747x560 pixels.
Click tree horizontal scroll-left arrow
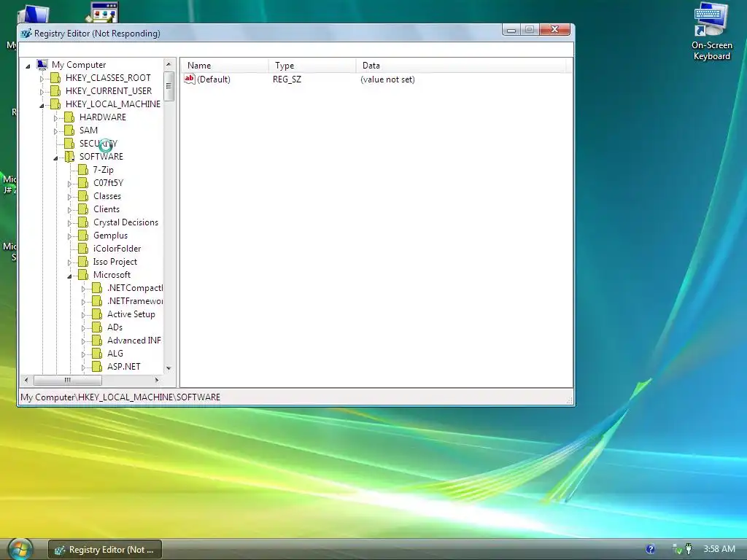26,380
